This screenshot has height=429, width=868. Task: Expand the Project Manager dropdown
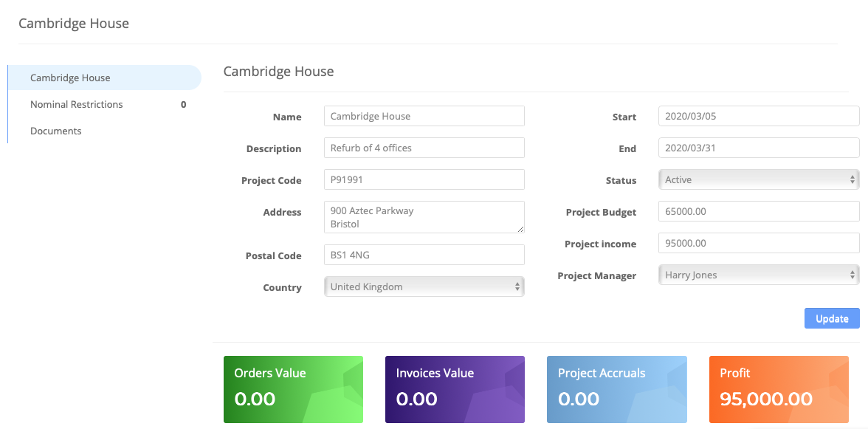tap(759, 275)
